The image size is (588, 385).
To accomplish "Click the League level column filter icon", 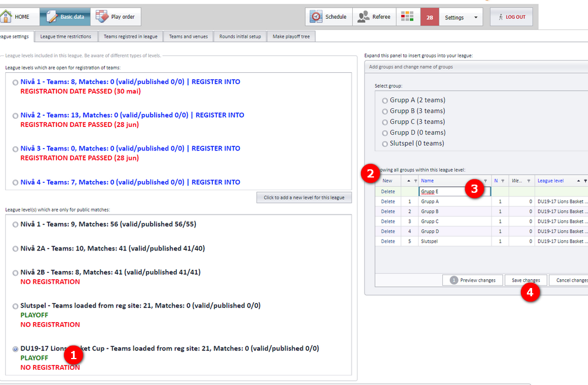I will click(x=585, y=180).
